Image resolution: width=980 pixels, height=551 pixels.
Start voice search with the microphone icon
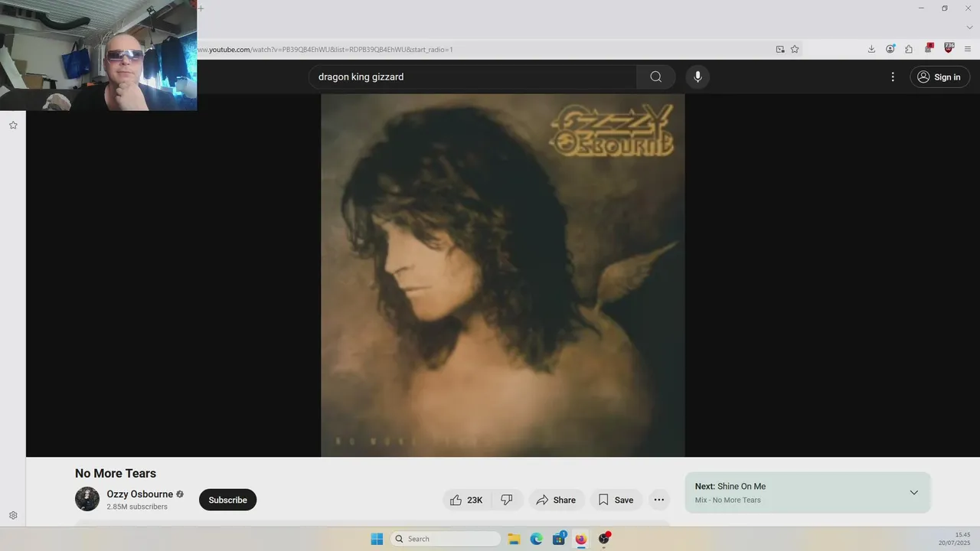[x=697, y=77]
